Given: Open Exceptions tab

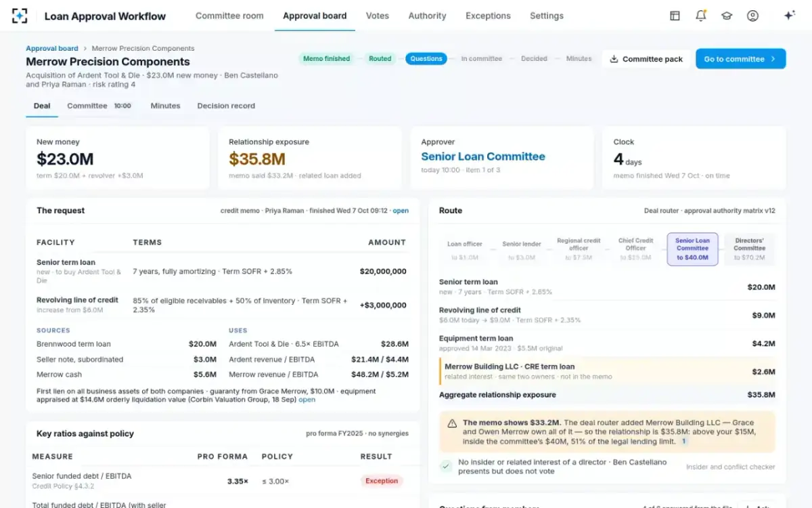Looking at the screenshot, I should 488,16.
